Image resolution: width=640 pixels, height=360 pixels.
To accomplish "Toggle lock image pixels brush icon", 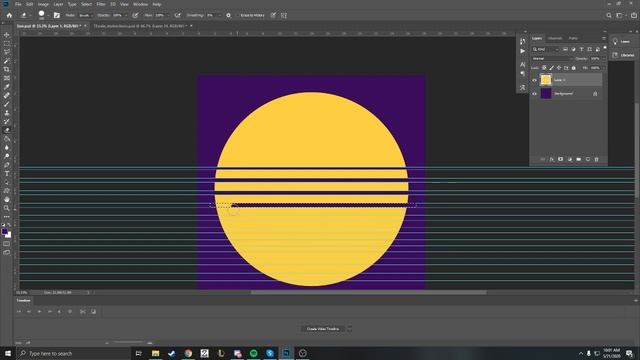I will coord(551,68).
